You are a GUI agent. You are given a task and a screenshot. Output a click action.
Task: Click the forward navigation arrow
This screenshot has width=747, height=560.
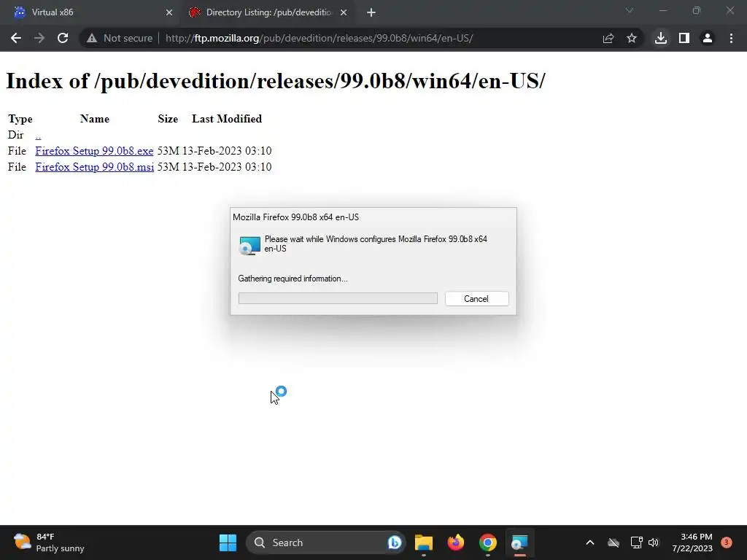39,38
